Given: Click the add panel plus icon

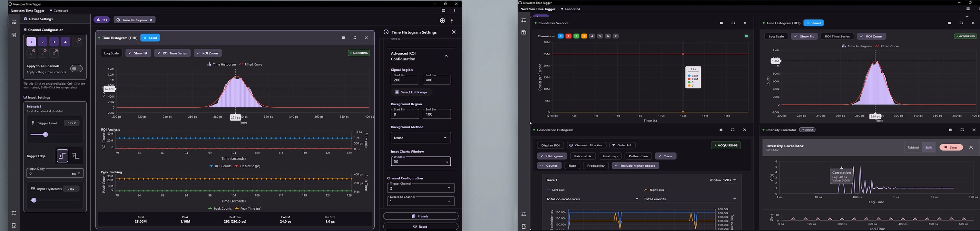Looking at the screenshot, I should (442, 21).
